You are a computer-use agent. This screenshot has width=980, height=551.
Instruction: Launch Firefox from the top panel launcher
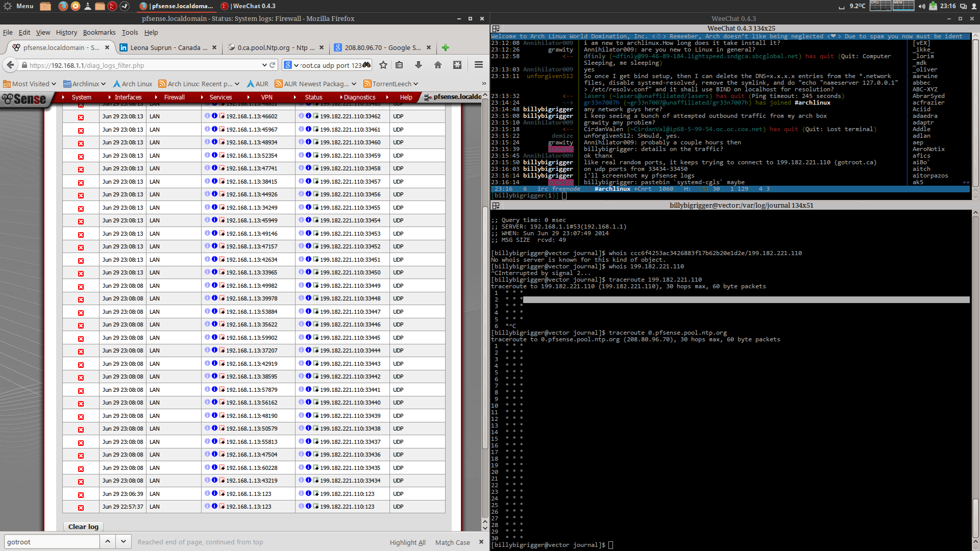pyautogui.click(x=63, y=6)
